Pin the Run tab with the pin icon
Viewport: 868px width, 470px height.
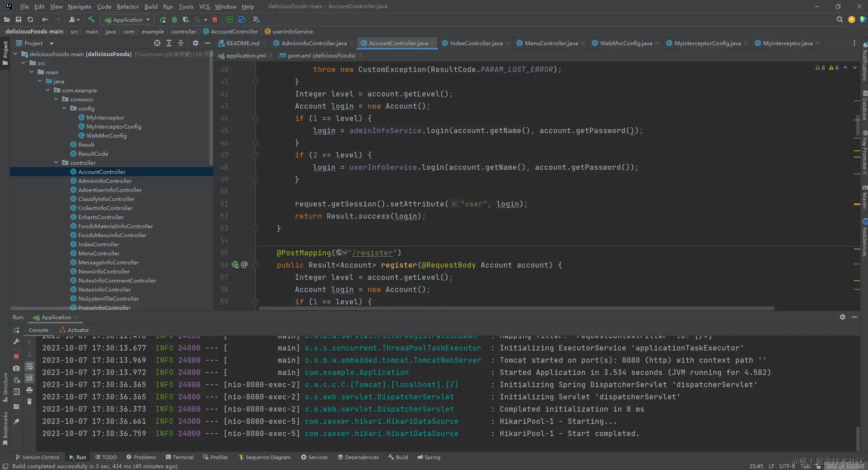click(x=17, y=422)
